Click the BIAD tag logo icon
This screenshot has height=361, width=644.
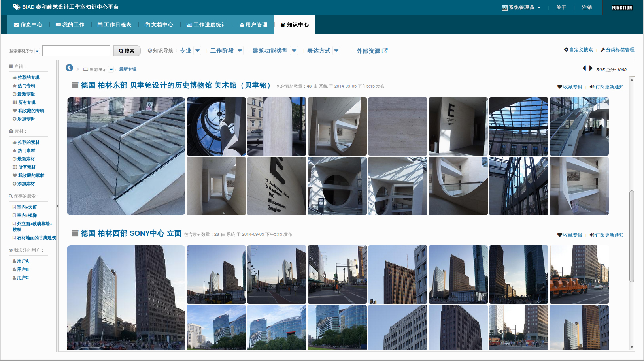(17, 7)
